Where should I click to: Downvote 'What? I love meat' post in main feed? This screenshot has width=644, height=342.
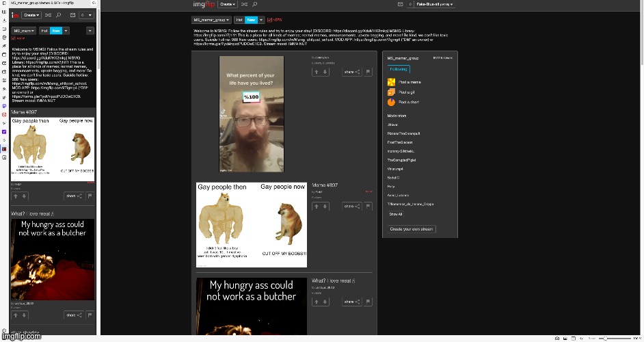click(325, 302)
